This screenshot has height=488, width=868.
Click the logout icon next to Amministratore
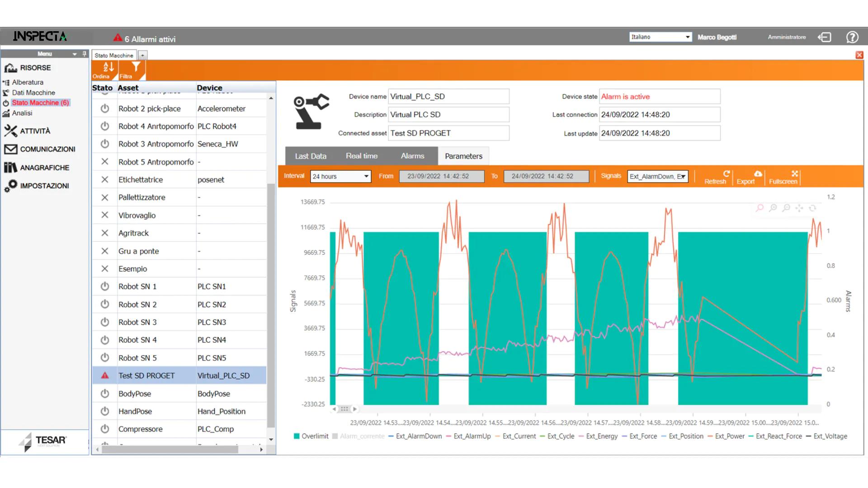pos(824,37)
